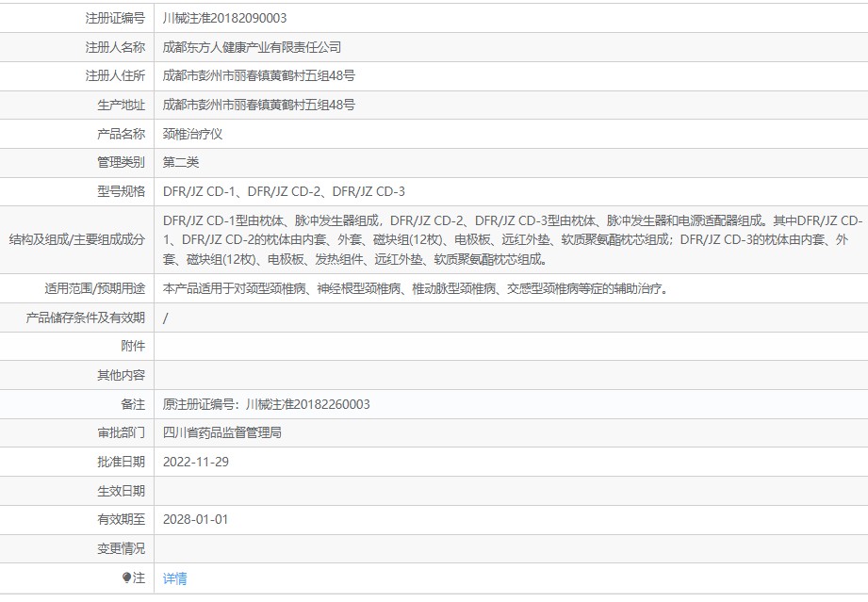Image resolution: width=868 pixels, height=602 pixels.
Task: Select registration number 川械注准20182090003
Action: [x=224, y=18]
